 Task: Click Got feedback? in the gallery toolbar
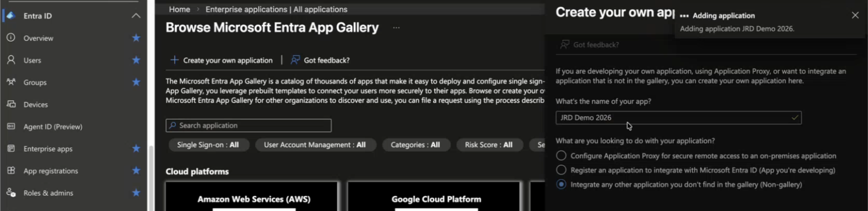(x=320, y=60)
